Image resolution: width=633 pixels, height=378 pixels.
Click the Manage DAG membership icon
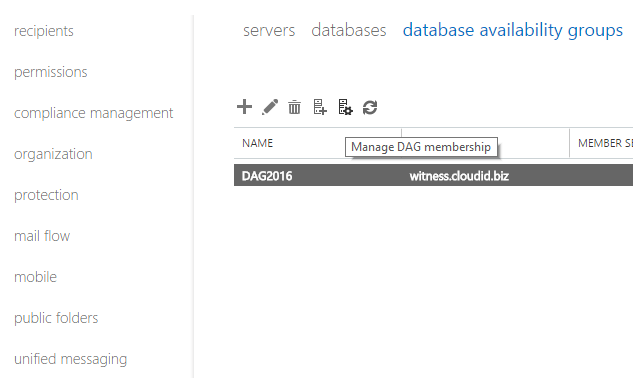pos(345,107)
